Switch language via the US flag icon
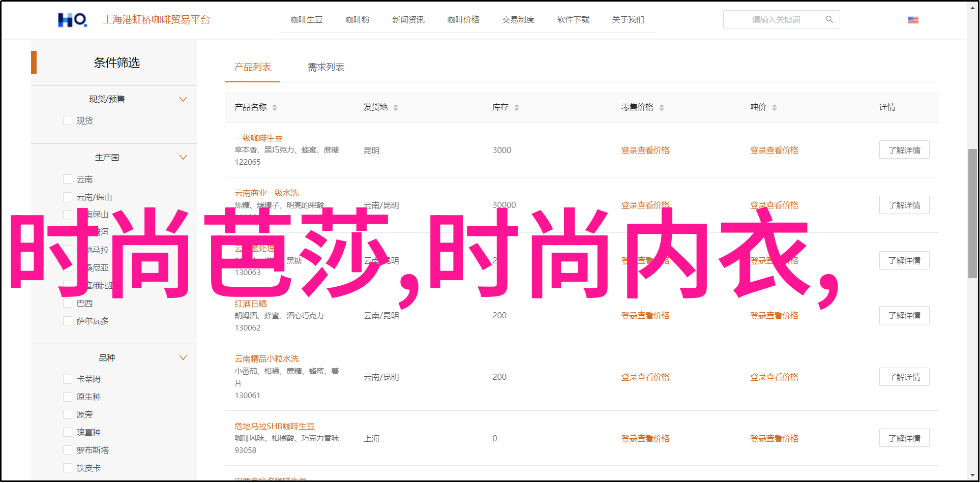Image resolution: width=980 pixels, height=483 pixels. 913,20
